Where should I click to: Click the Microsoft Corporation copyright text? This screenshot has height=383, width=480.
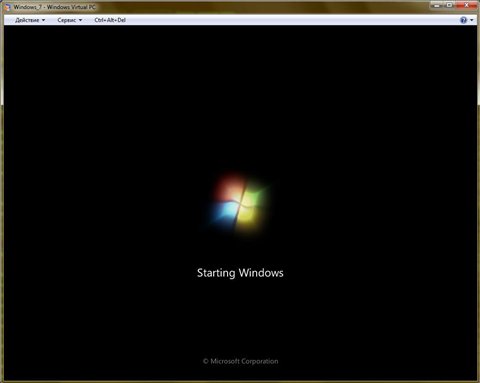(240, 361)
